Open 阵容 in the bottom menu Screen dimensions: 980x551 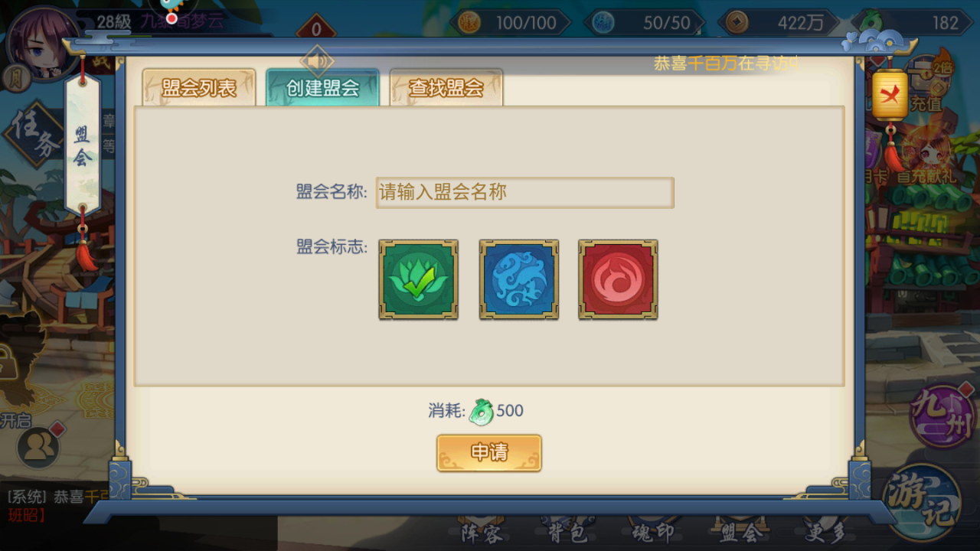(482, 532)
